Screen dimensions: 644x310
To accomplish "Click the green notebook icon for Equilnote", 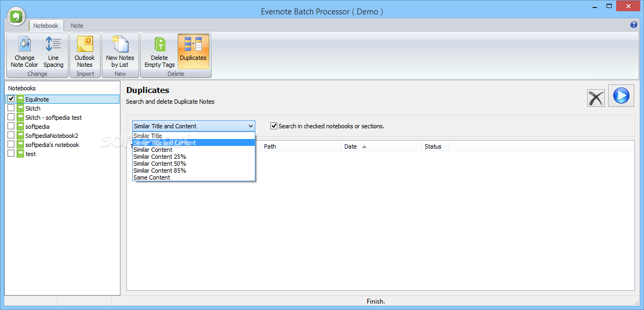I will point(20,99).
